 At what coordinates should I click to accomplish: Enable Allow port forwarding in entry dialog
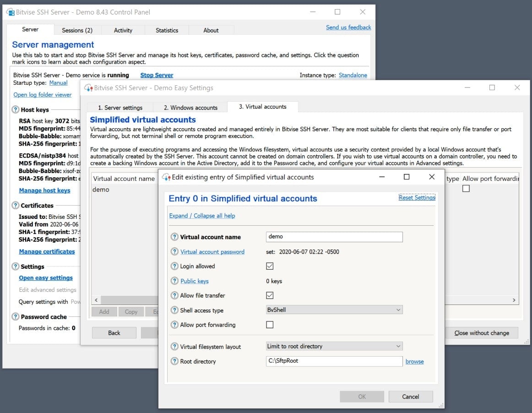tap(270, 325)
